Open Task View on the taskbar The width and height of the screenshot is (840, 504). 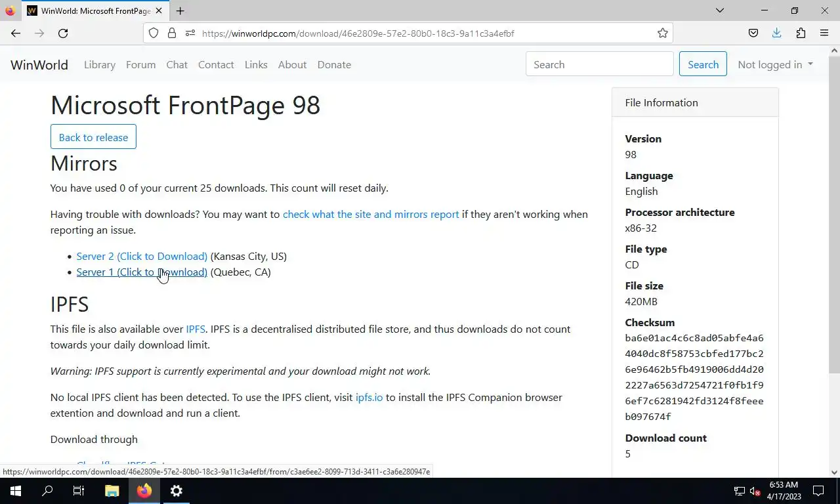(x=79, y=491)
